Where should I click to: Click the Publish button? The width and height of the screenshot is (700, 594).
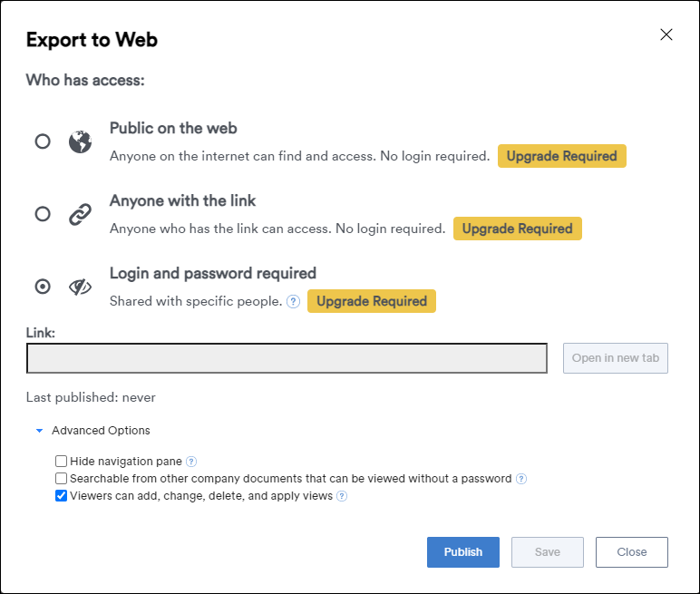coord(463,552)
